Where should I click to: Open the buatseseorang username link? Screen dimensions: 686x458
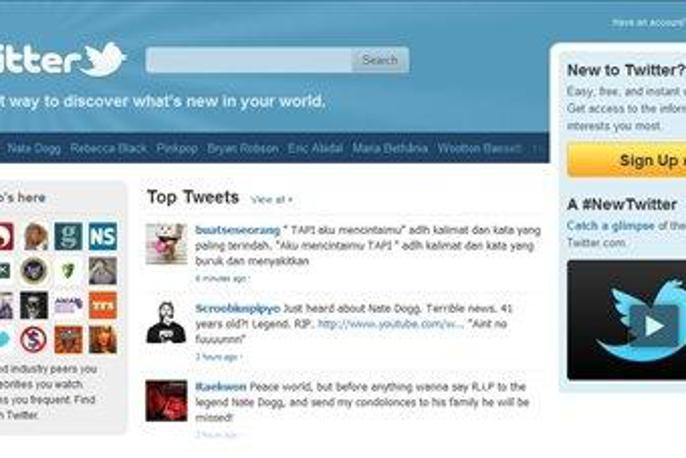point(238,230)
